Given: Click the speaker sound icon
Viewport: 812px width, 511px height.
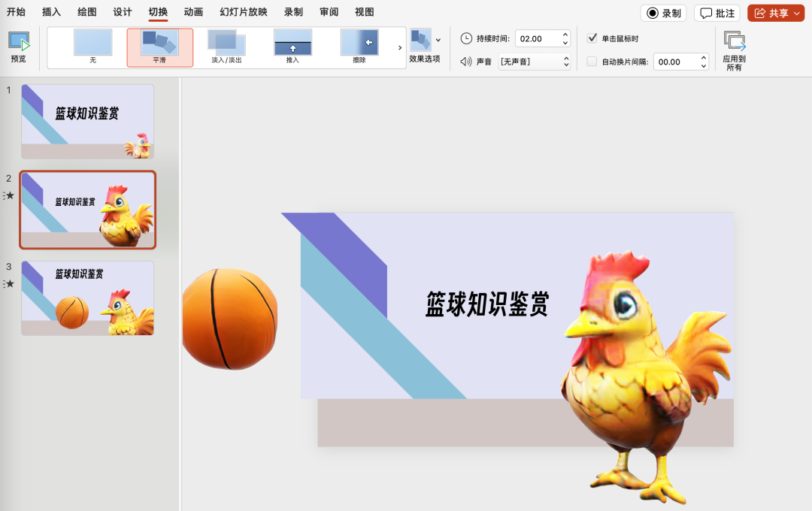Looking at the screenshot, I should coord(465,62).
